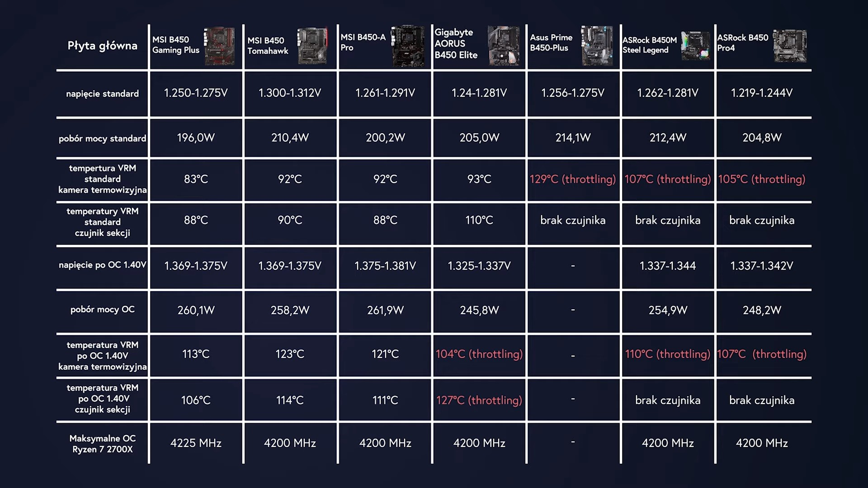This screenshot has width=868, height=488.
Task: Select the MSI B450-A Pro board picture
Action: (407, 46)
